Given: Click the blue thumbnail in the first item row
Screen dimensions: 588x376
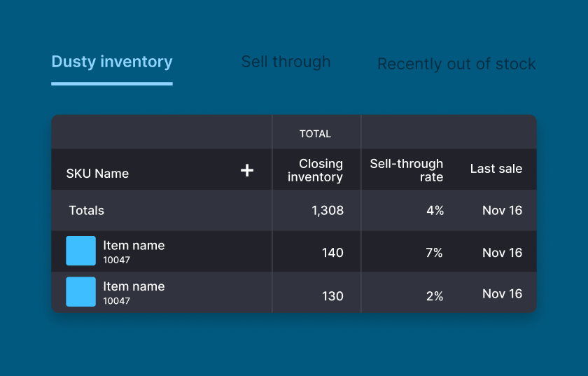Looking at the screenshot, I should [x=81, y=251].
